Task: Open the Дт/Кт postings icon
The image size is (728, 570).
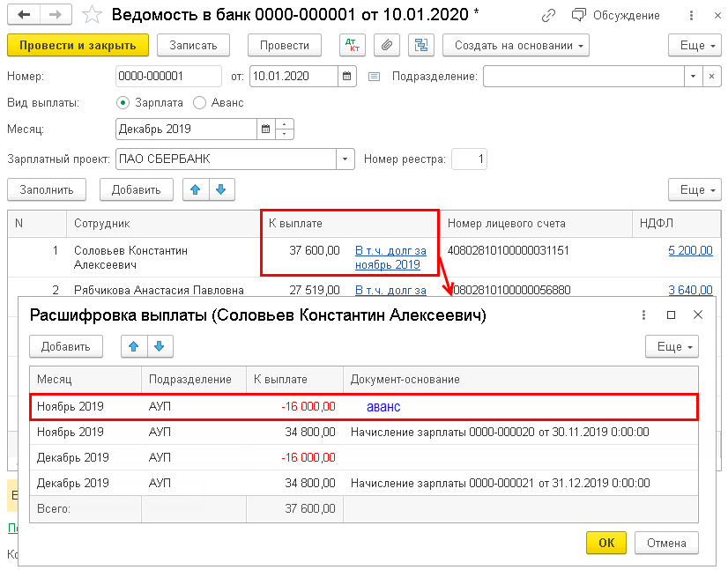Action: tap(352, 46)
